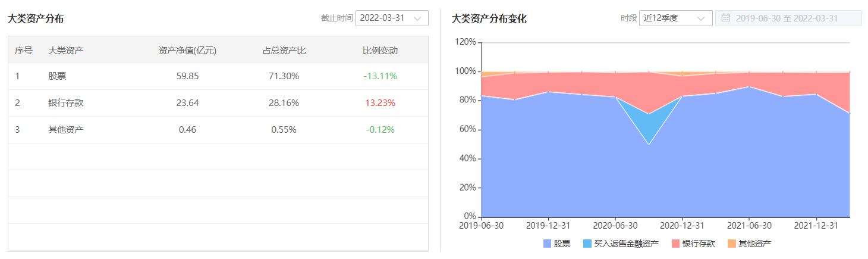
Task: Click the 占总资产比 column header
Action: coord(284,51)
